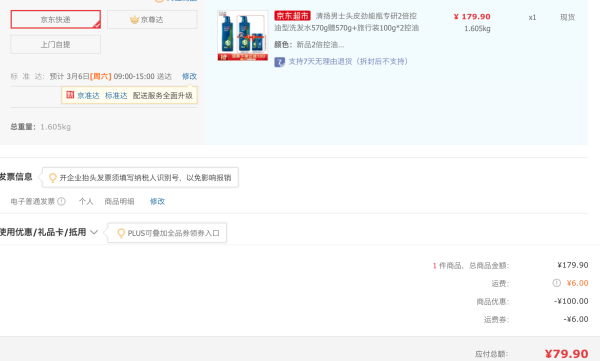Click the lightbulb icon in PLUS tip

tap(121, 233)
